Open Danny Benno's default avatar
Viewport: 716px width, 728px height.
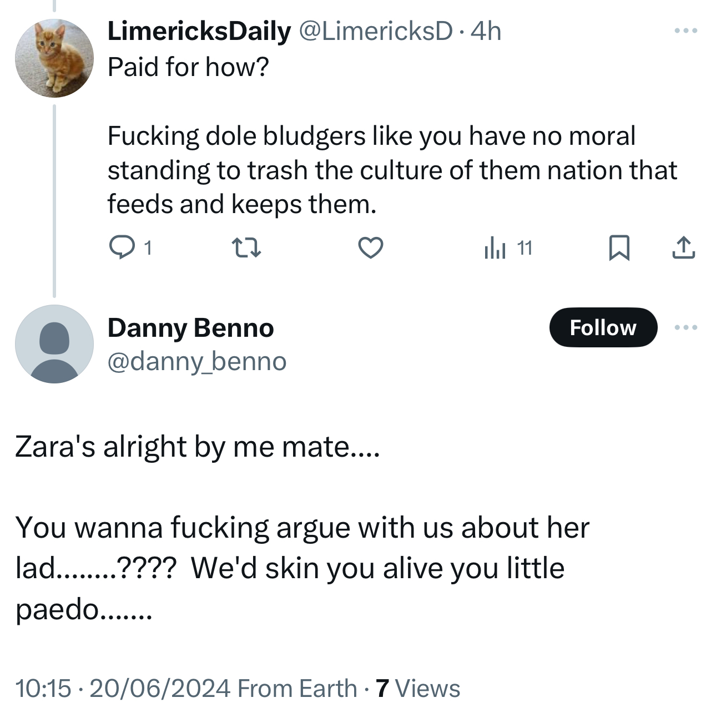coord(54,344)
